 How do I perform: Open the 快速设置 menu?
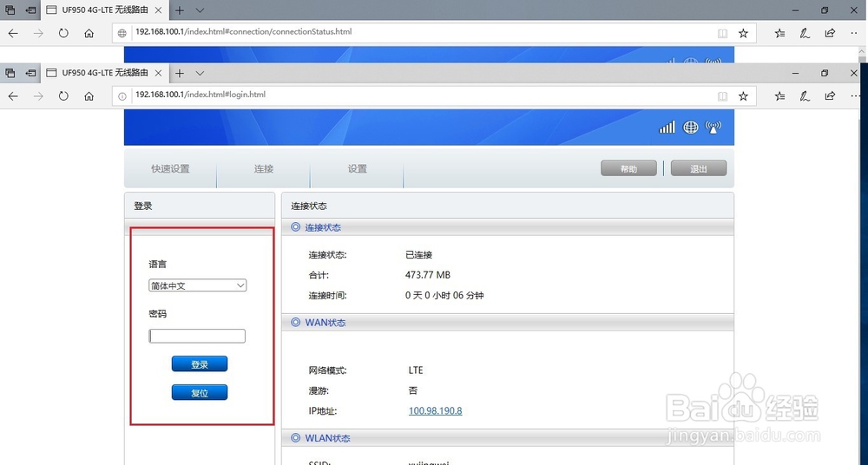pos(170,169)
